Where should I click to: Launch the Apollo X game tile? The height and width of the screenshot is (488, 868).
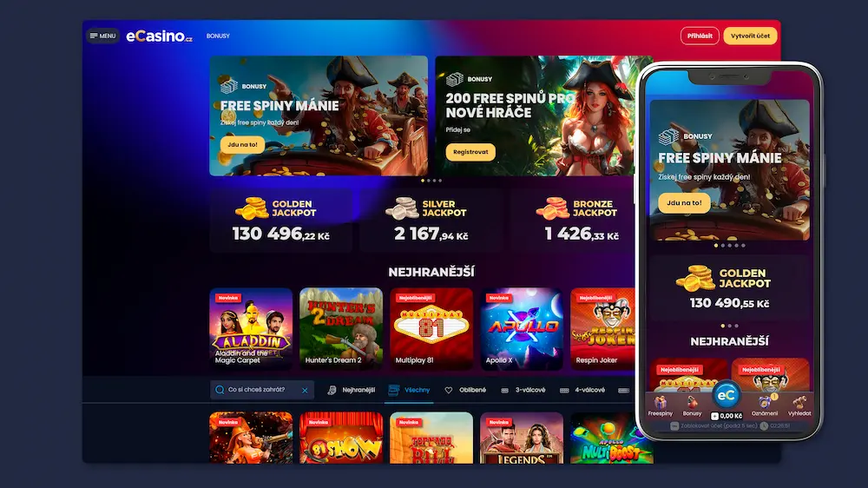tap(522, 328)
